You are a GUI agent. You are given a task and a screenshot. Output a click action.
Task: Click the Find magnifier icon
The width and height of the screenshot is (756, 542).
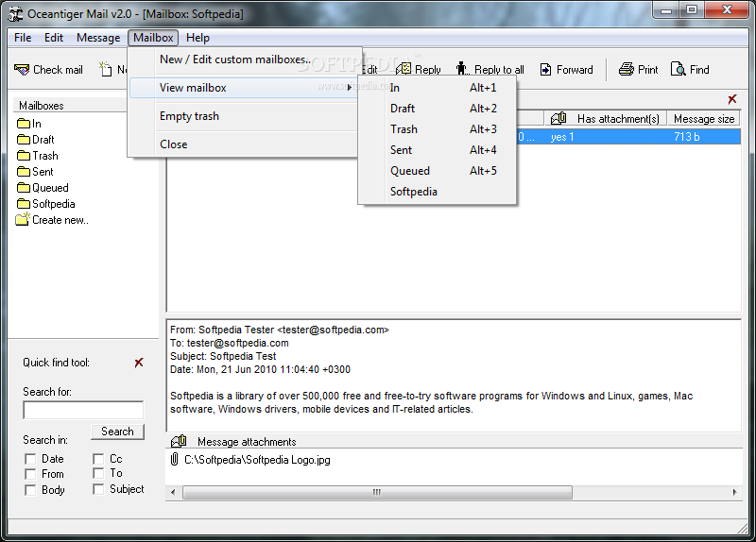(678, 69)
